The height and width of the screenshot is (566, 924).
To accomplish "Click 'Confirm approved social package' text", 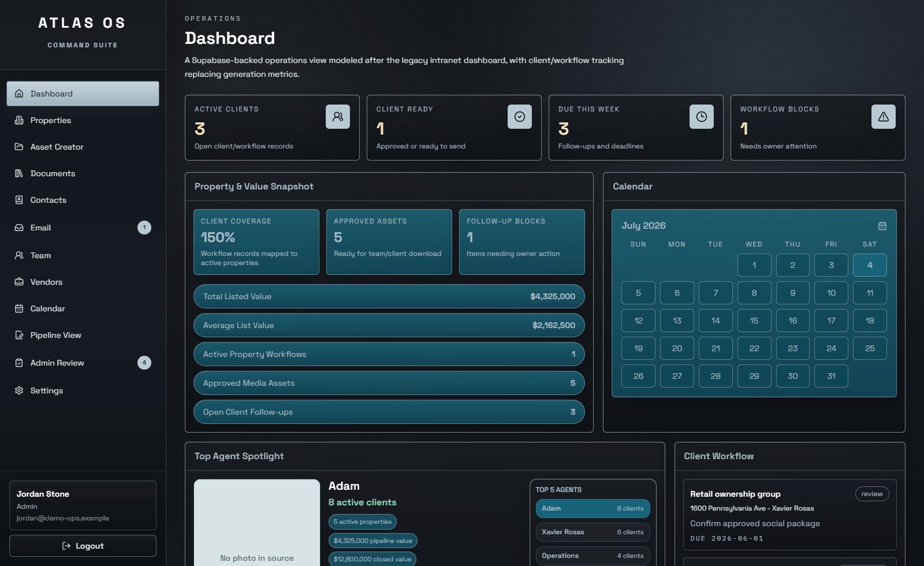I will tap(755, 523).
